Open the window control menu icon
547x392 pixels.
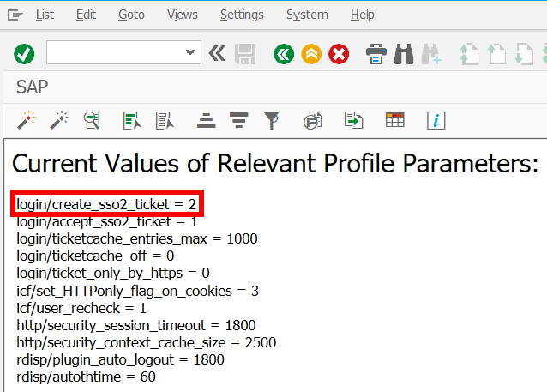pos(12,15)
